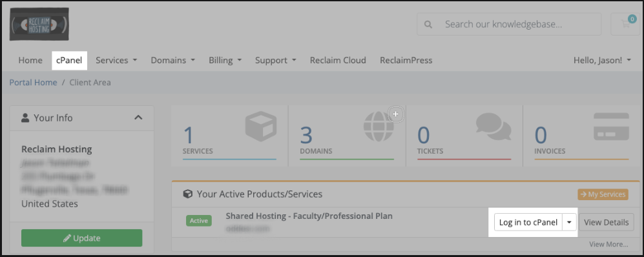Expand the Support menu

point(276,60)
